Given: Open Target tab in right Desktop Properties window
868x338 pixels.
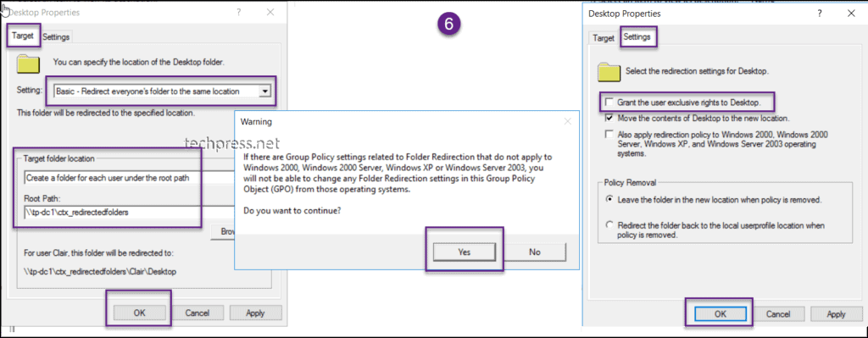Looking at the screenshot, I should click(604, 38).
